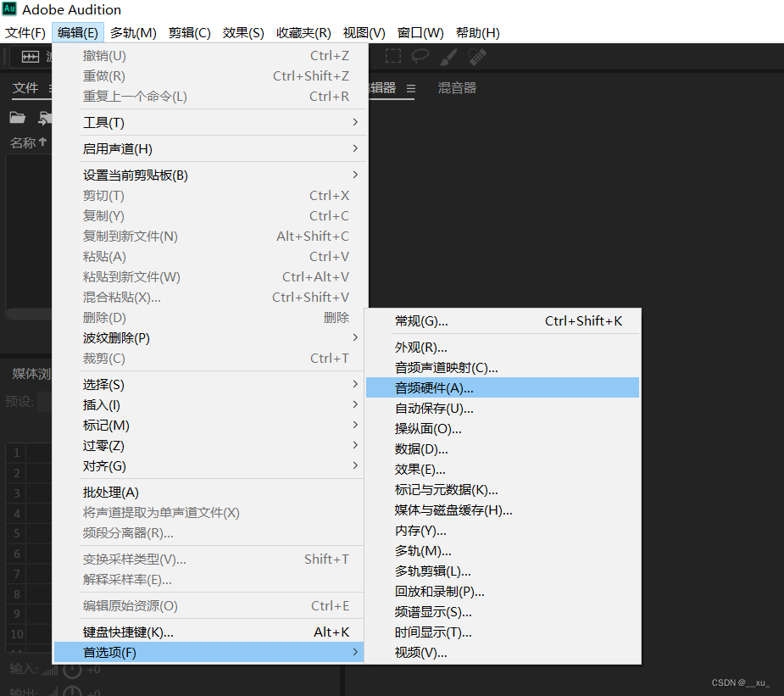Click the 名称 column sort arrow
Screen dimensions: 784x696
[x=42, y=142]
